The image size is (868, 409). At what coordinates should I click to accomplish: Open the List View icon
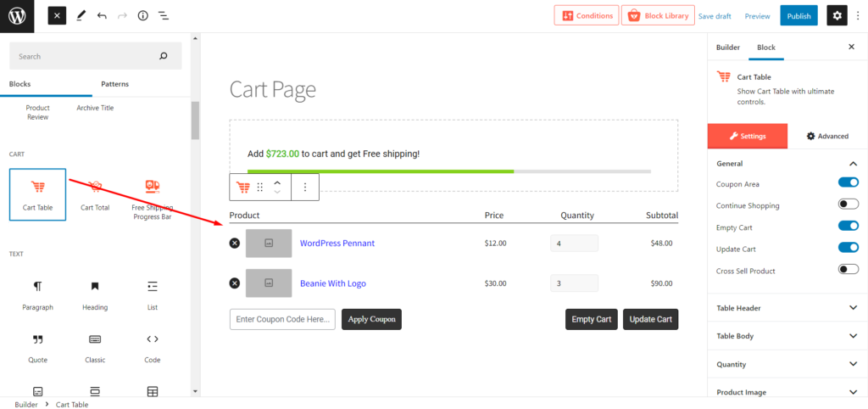point(164,16)
